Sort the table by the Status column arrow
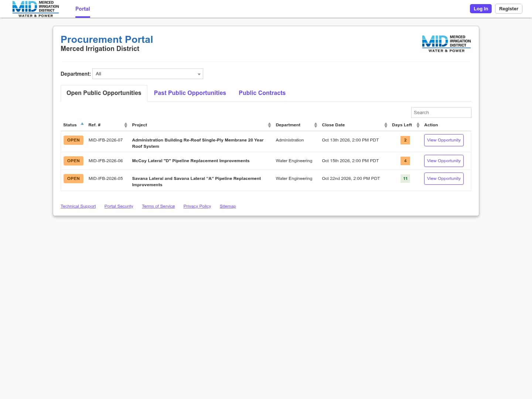Image resolution: width=532 pixels, height=399 pixels. click(x=82, y=124)
